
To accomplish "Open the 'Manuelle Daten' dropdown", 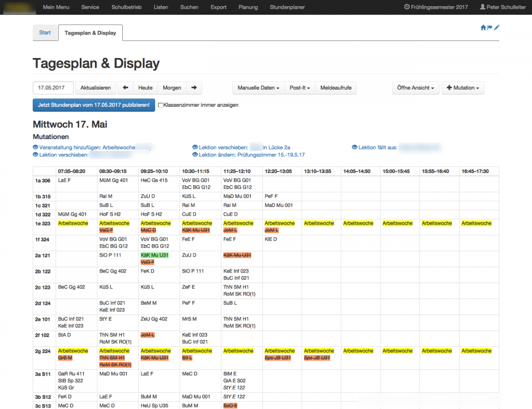I will click(258, 88).
